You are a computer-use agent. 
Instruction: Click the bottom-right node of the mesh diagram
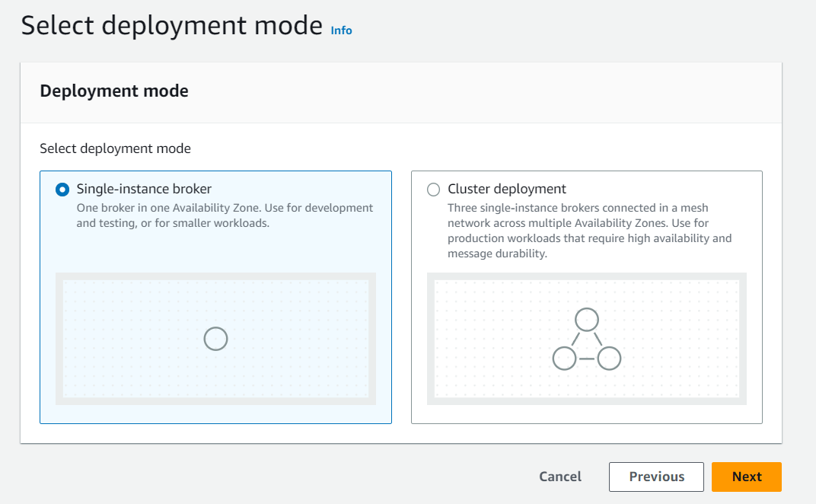pos(608,357)
